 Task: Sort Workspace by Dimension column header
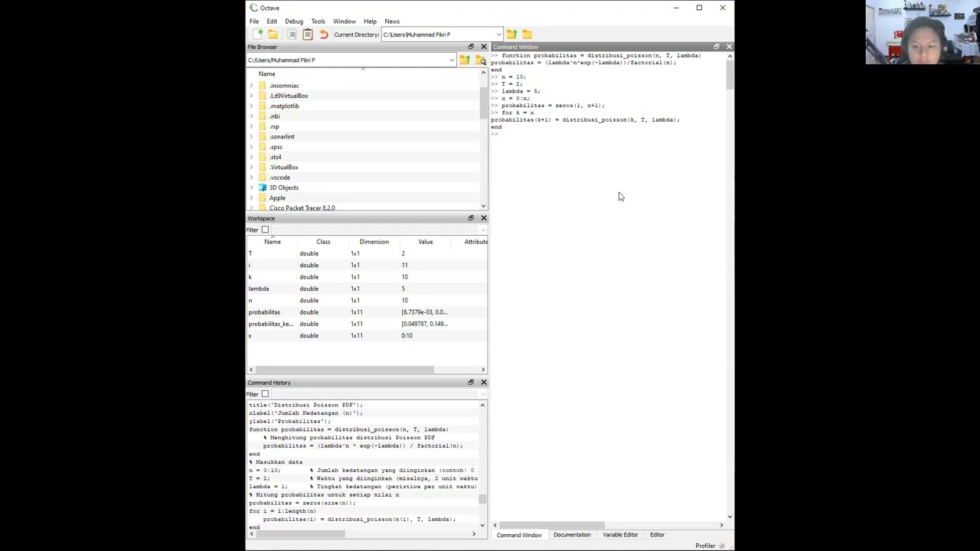pos(374,242)
